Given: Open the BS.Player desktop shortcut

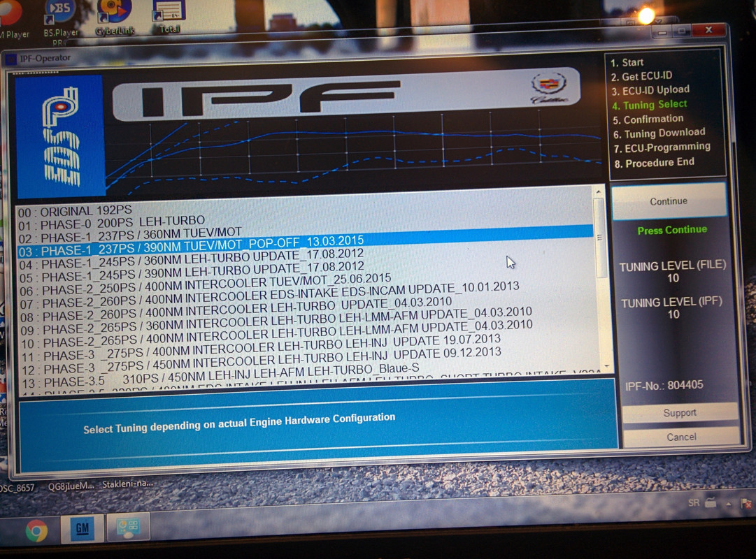Looking at the screenshot, I should click(x=60, y=21).
